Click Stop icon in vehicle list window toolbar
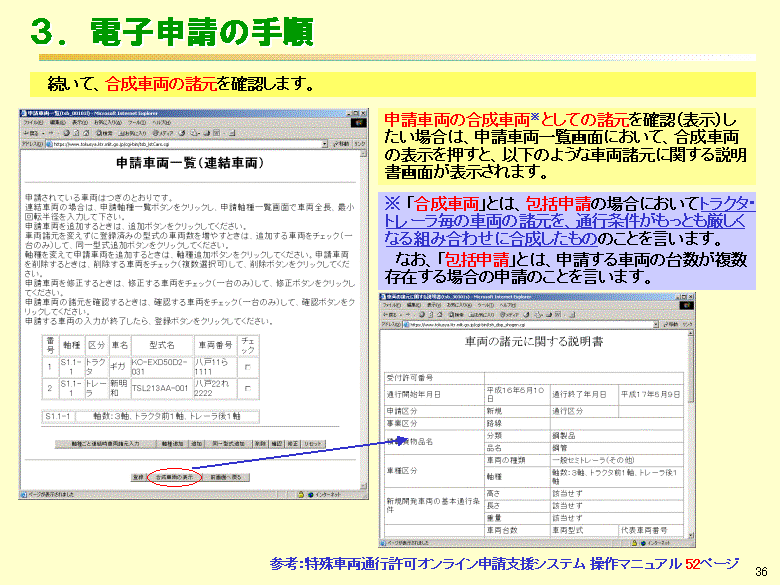 coord(67,133)
